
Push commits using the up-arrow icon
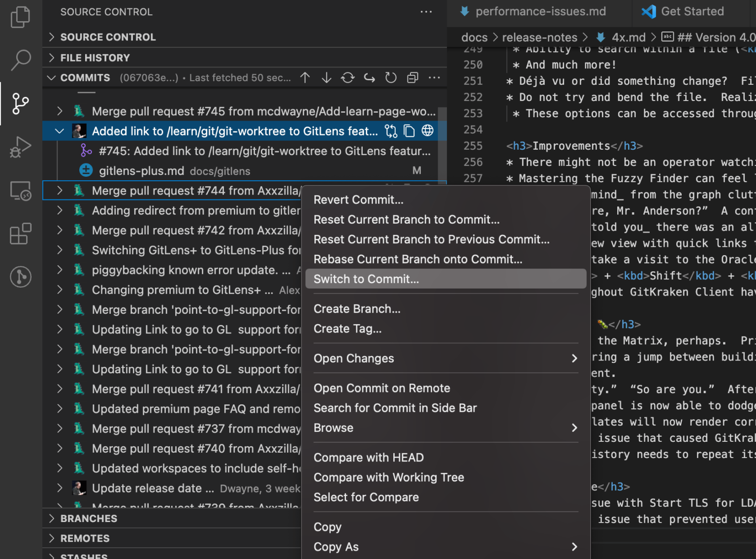coord(305,77)
